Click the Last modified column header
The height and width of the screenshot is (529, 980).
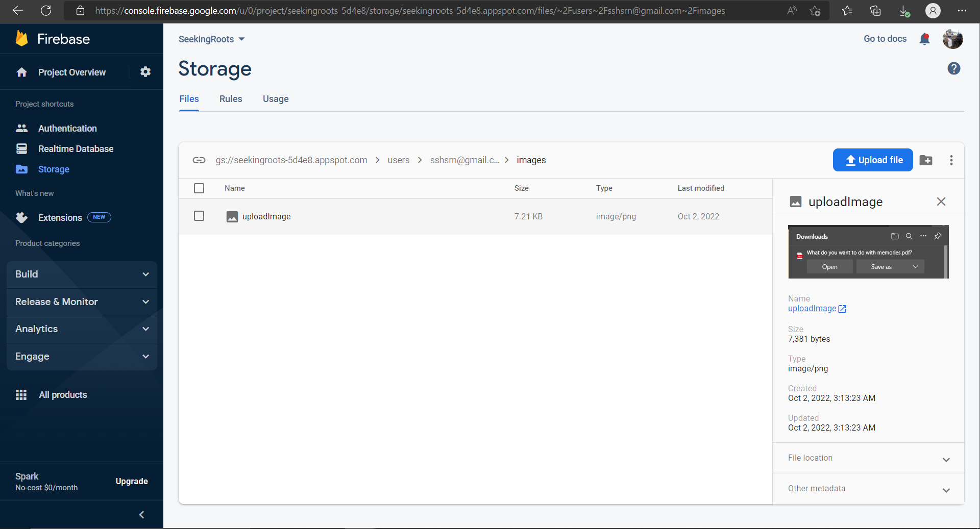[x=701, y=188]
